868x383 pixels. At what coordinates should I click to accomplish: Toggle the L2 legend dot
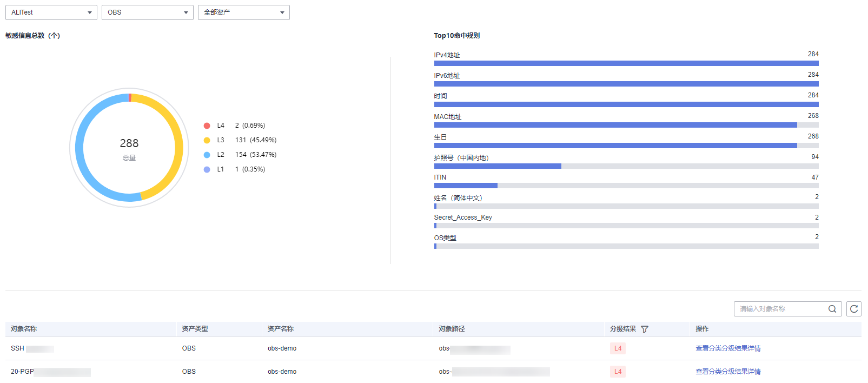207,155
